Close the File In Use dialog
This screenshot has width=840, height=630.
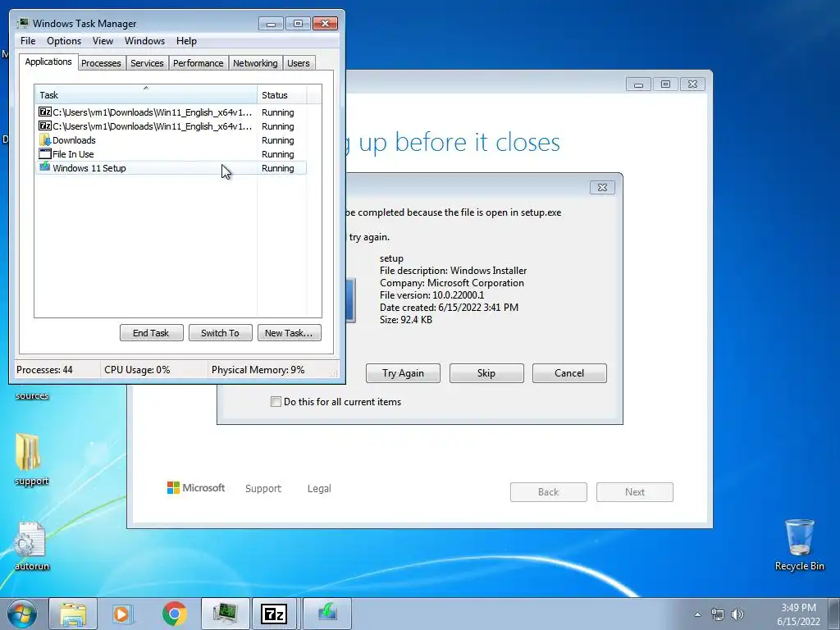pos(602,188)
